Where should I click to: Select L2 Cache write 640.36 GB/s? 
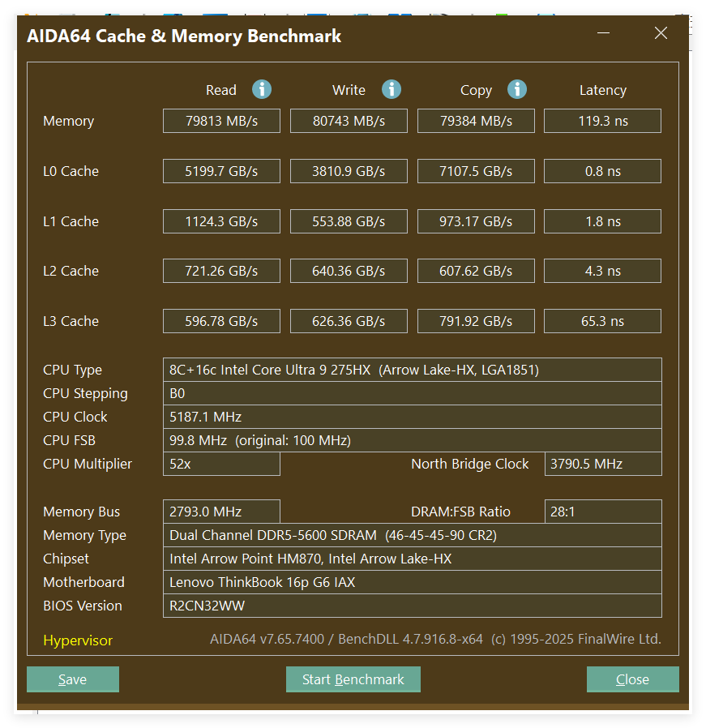tap(349, 271)
